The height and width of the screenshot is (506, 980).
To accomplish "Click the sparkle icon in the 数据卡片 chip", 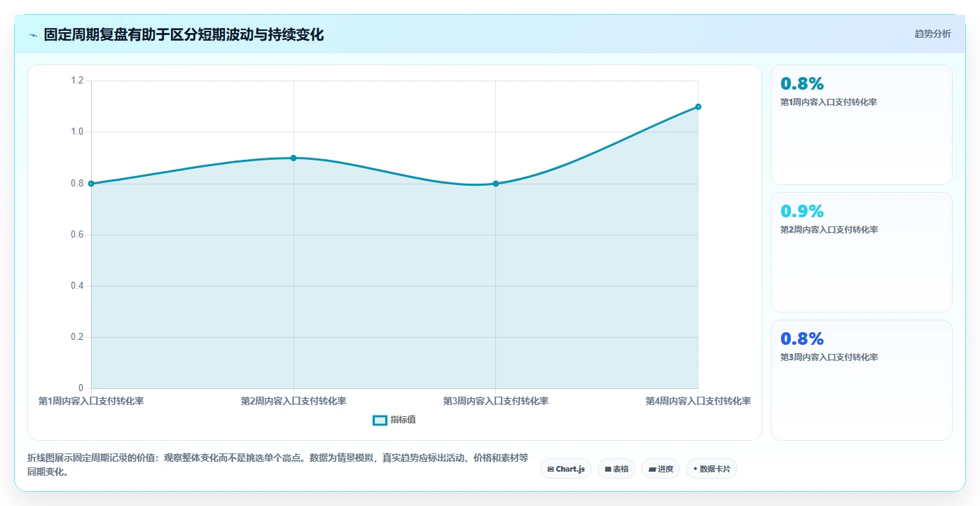I will 695,469.
